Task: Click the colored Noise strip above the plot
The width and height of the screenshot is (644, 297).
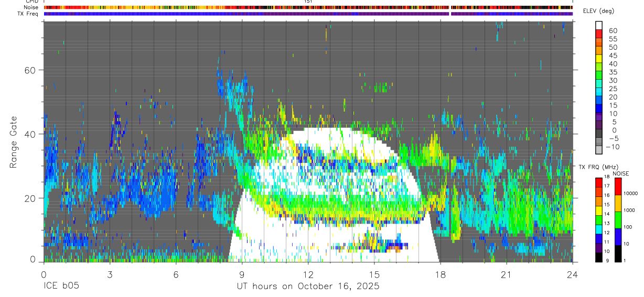Action: [308, 7]
